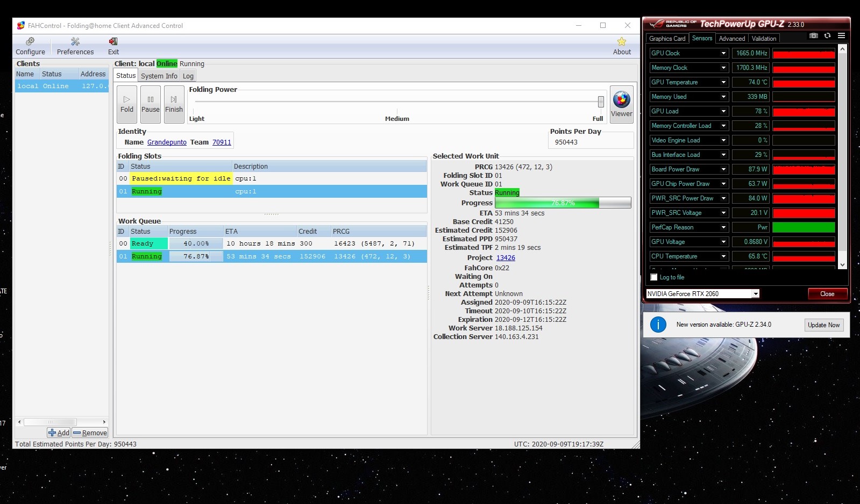The width and height of the screenshot is (860, 504).
Task: Expand GPU Clock sensor dropdown
Action: (723, 53)
